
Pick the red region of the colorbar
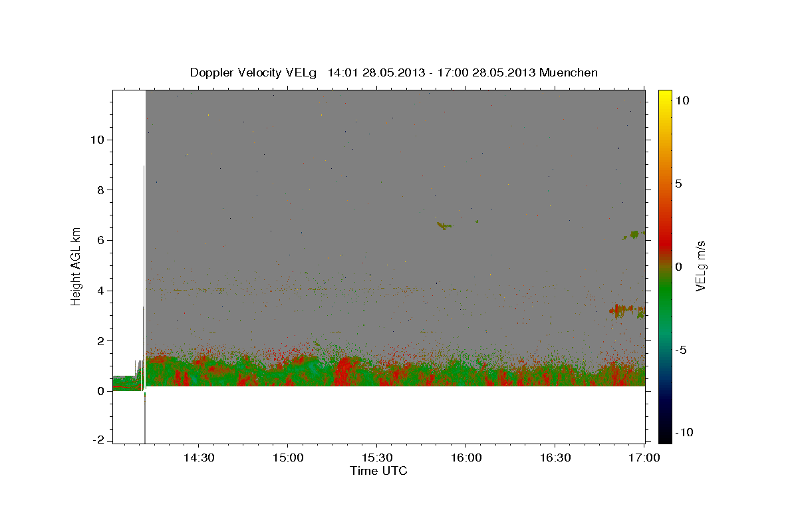coord(665,239)
